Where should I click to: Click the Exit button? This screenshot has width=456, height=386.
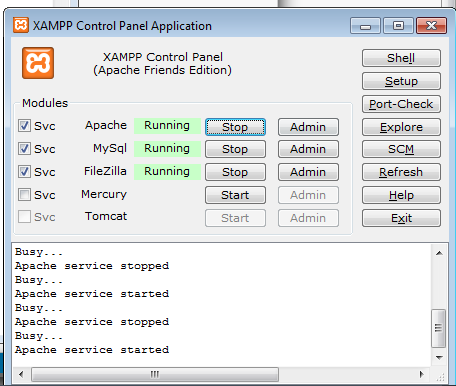(401, 218)
